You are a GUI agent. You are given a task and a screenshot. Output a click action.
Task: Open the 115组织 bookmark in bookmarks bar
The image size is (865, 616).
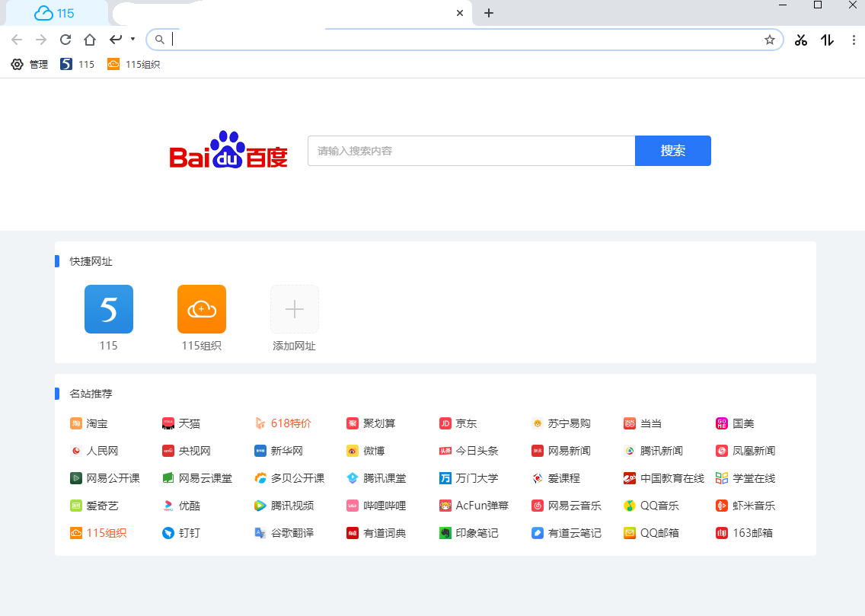(x=133, y=65)
